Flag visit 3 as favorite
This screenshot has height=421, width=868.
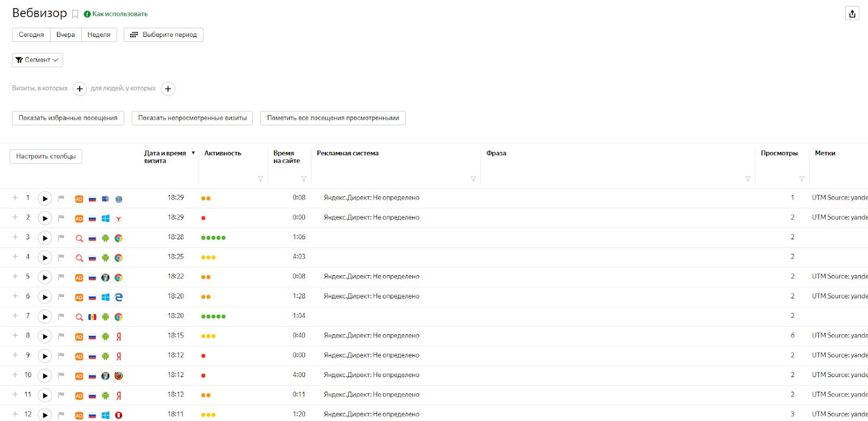61,237
